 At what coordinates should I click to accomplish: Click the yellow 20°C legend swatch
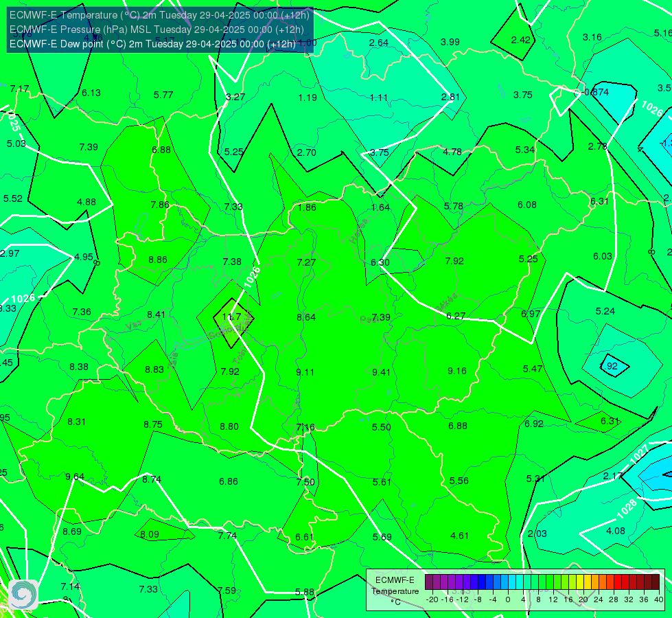point(580,582)
